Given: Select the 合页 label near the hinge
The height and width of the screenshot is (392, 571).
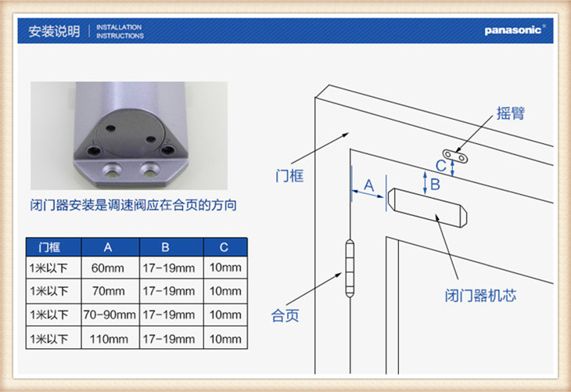Looking at the screenshot, I should (285, 316).
